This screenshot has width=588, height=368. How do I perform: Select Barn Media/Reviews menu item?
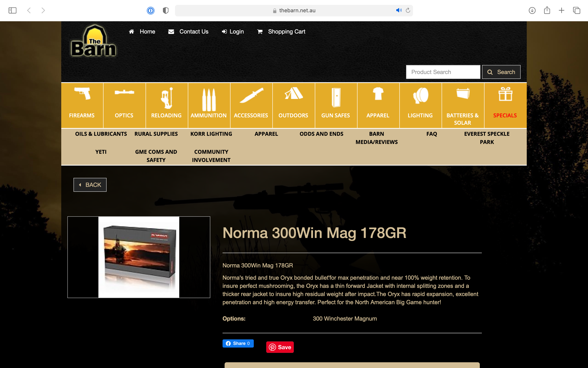click(377, 138)
